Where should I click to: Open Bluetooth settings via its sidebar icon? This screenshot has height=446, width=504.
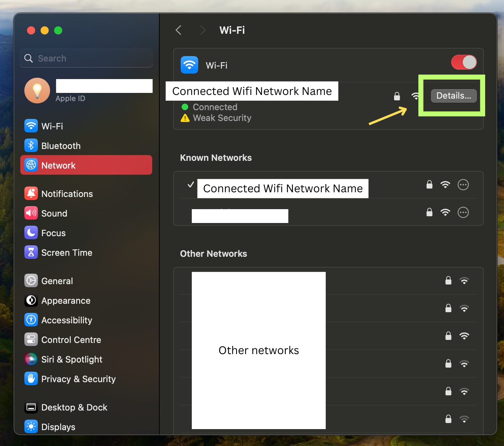(x=31, y=145)
